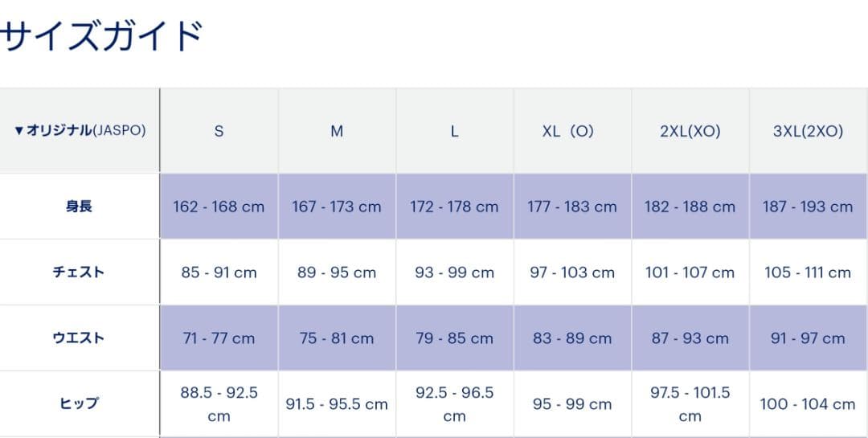Click the チェスト row label
This screenshot has width=868, height=438.
click(x=79, y=272)
